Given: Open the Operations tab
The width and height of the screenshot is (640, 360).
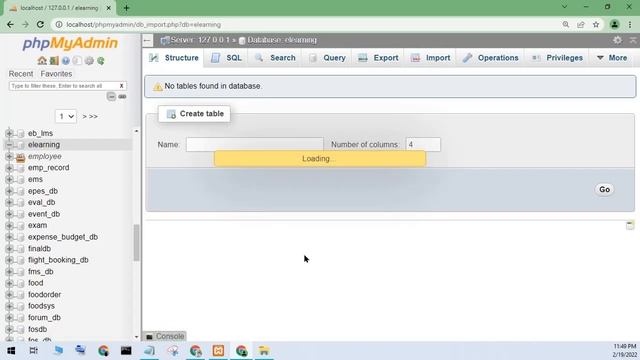Looking at the screenshot, I should (490, 58).
